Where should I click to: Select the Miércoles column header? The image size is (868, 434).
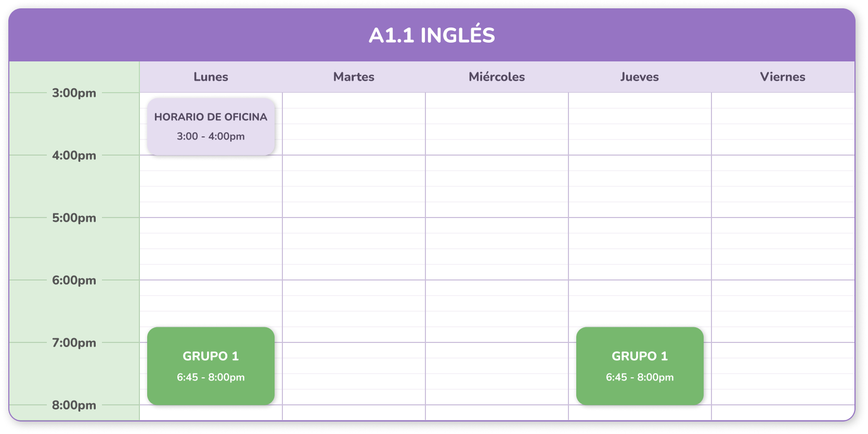click(497, 77)
